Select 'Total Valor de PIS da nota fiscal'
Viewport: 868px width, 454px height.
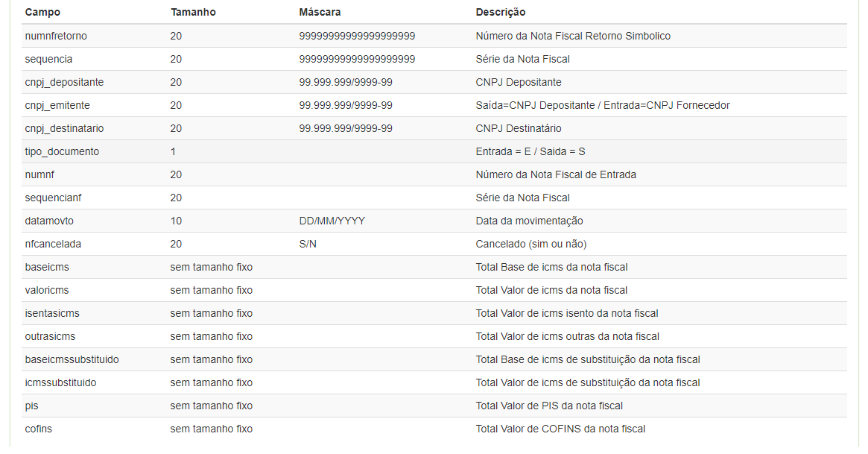[x=549, y=406]
